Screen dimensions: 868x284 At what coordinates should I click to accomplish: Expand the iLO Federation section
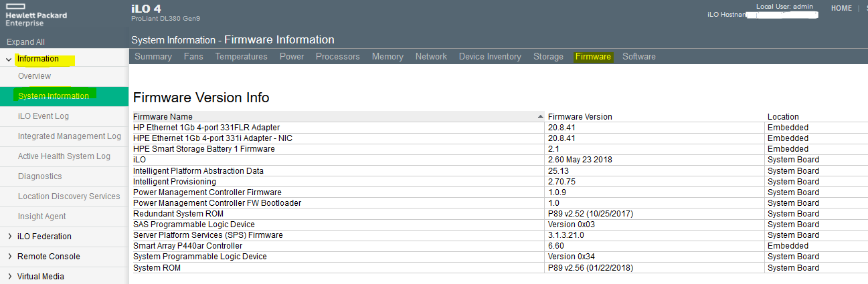pyautogui.click(x=9, y=237)
